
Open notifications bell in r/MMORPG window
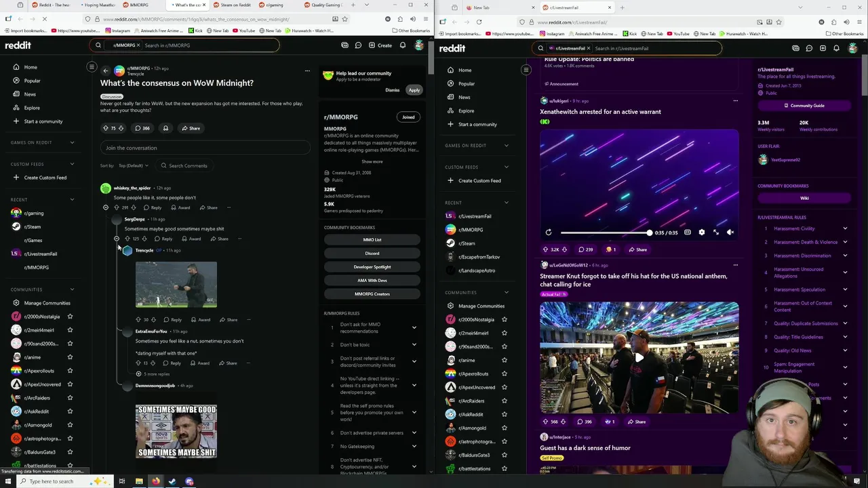click(x=402, y=45)
